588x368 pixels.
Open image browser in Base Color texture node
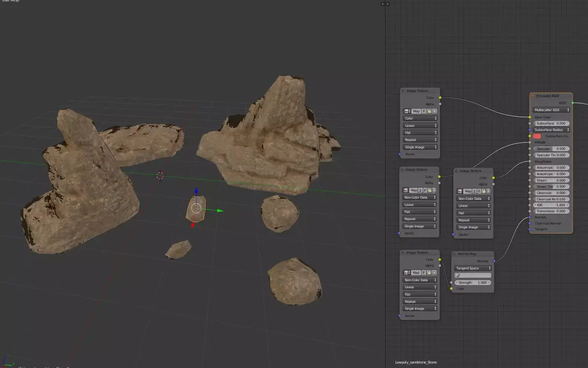point(407,111)
